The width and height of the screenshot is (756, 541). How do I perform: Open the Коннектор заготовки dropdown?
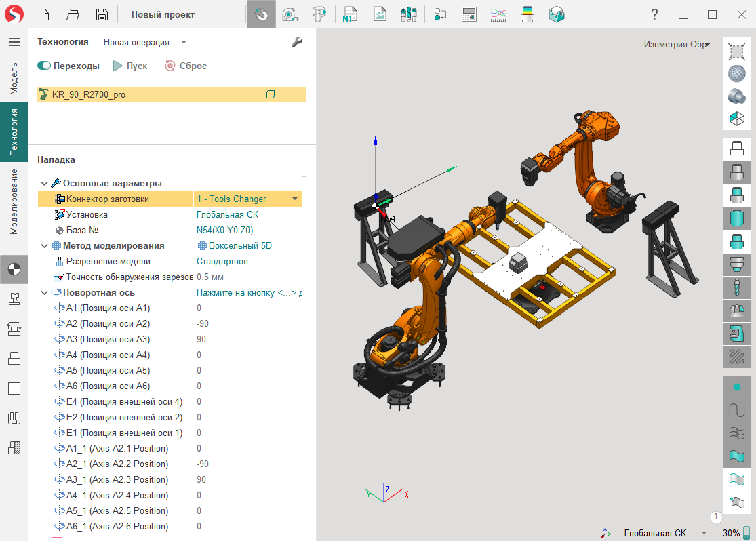click(295, 199)
